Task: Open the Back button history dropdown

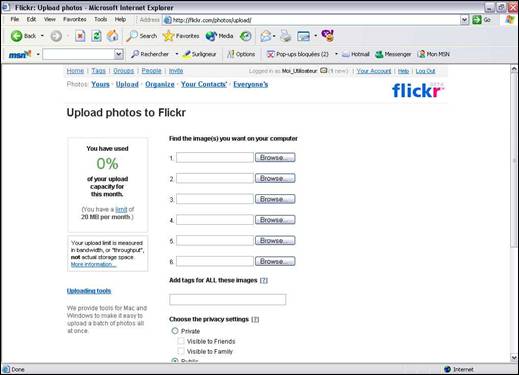Action: 42,36
